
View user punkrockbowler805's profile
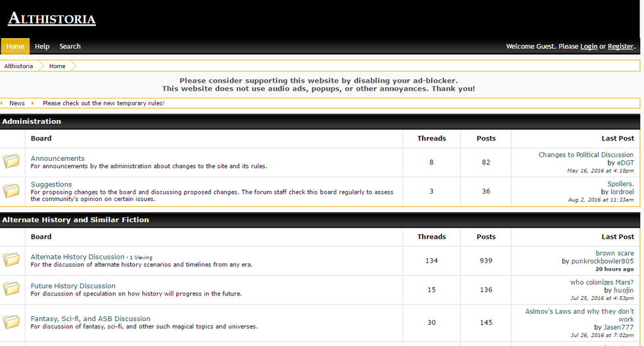[603, 261]
